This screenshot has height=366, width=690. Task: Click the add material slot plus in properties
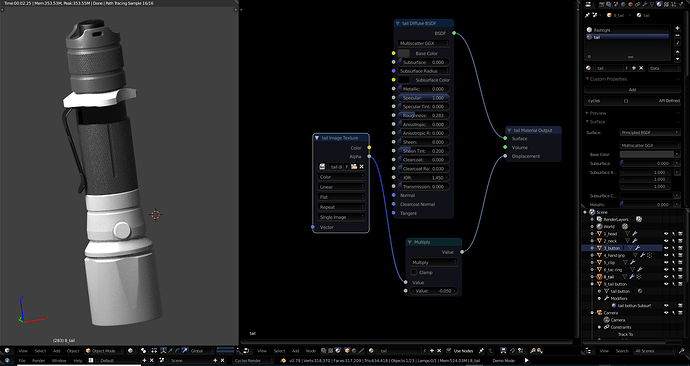click(x=677, y=28)
